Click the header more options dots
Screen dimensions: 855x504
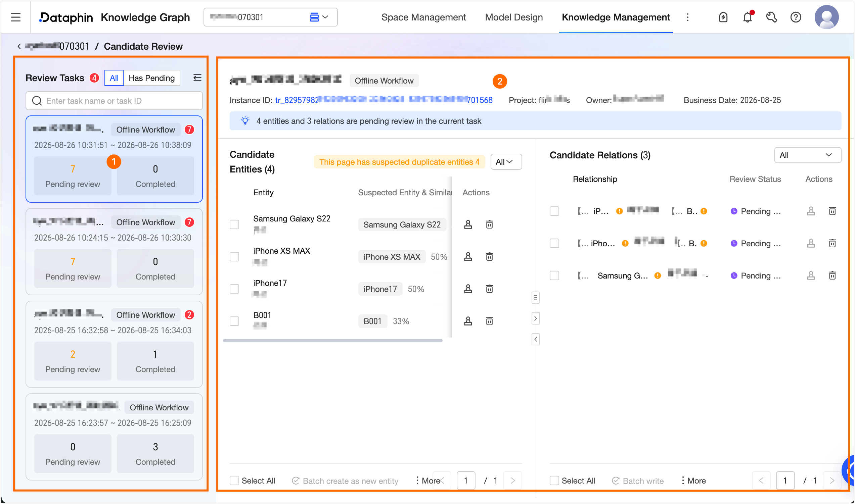point(687,17)
